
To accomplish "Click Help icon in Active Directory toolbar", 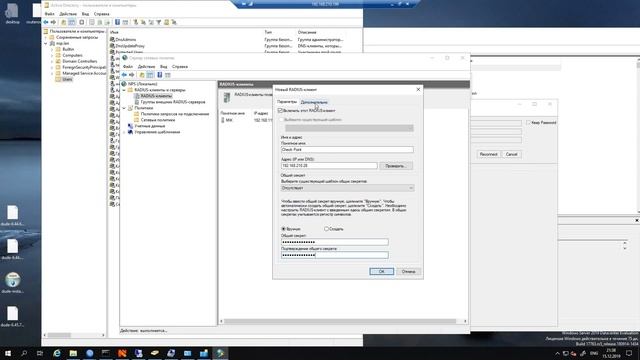I will click(117, 22).
